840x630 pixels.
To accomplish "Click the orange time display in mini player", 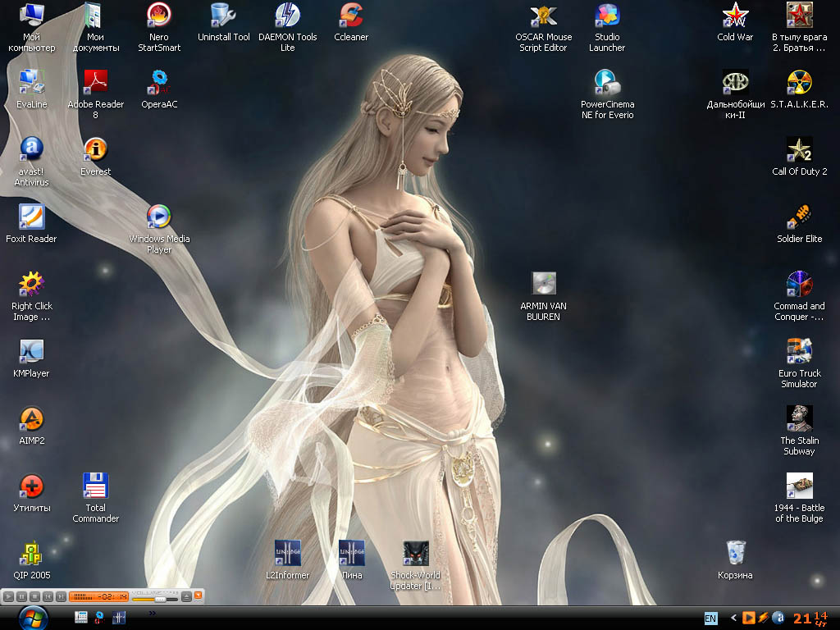I will click(98, 596).
